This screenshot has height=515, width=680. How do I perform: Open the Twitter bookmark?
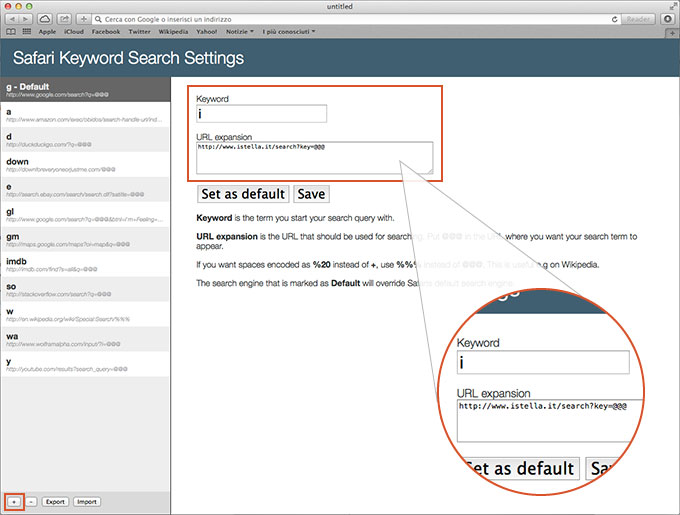(x=139, y=32)
